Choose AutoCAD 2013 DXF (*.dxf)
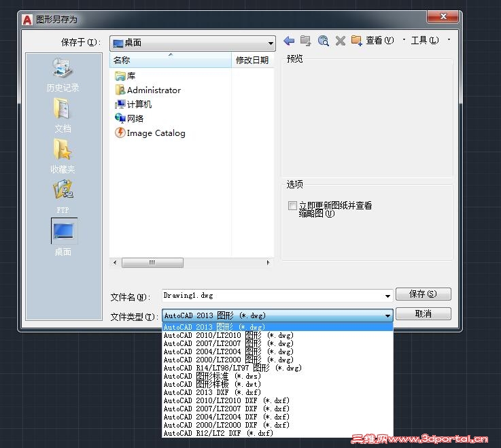 coord(277,392)
